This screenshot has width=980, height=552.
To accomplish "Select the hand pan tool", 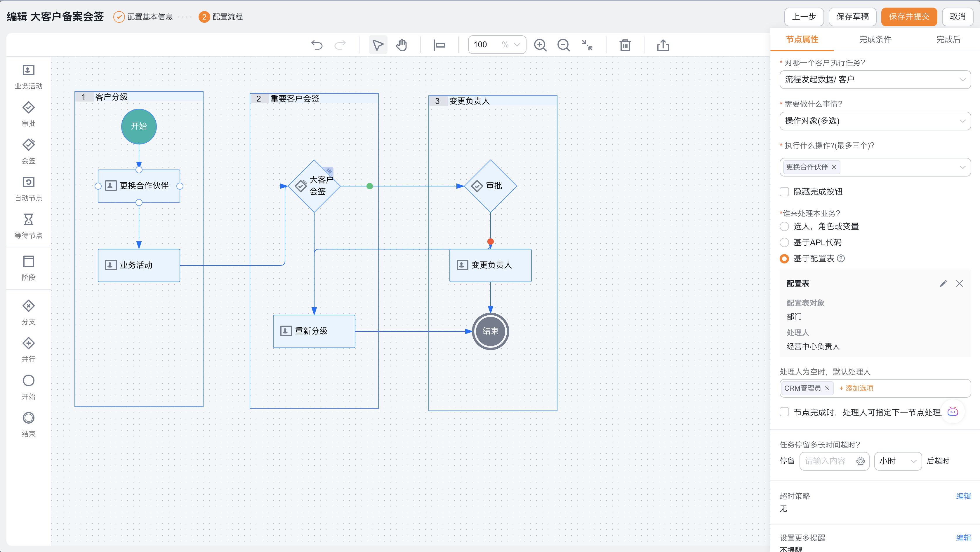I will click(x=401, y=45).
